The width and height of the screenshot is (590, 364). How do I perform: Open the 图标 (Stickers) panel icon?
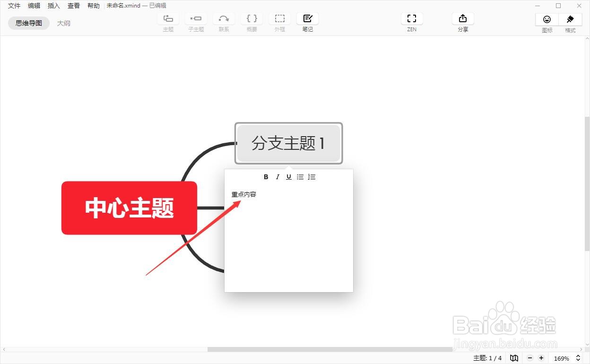[547, 21]
